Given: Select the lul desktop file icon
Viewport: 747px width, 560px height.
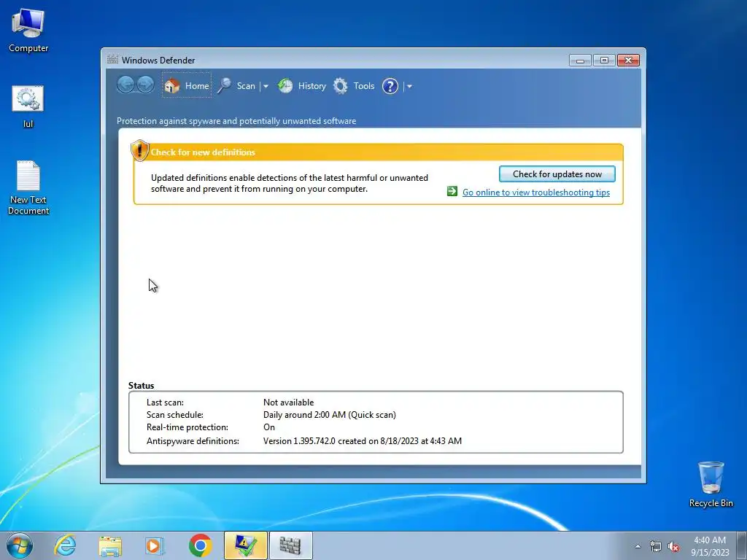Looking at the screenshot, I should pyautogui.click(x=28, y=106).
